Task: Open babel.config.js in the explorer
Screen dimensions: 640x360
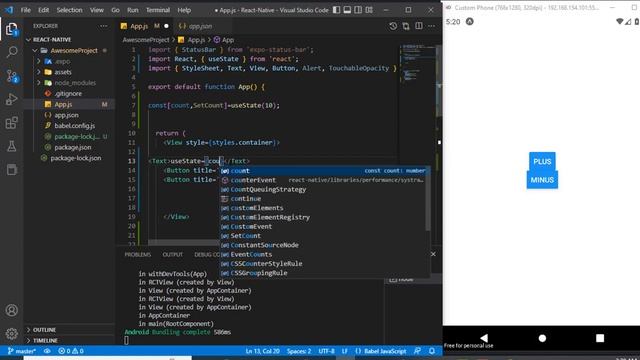Action: [74, 126]
